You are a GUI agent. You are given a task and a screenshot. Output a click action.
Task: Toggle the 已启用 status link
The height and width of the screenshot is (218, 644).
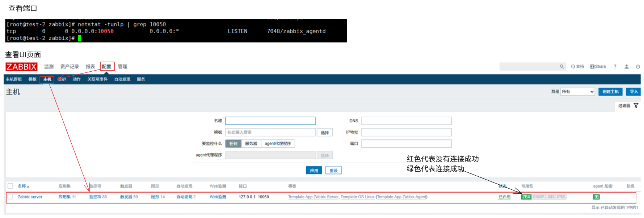(504, 197)
